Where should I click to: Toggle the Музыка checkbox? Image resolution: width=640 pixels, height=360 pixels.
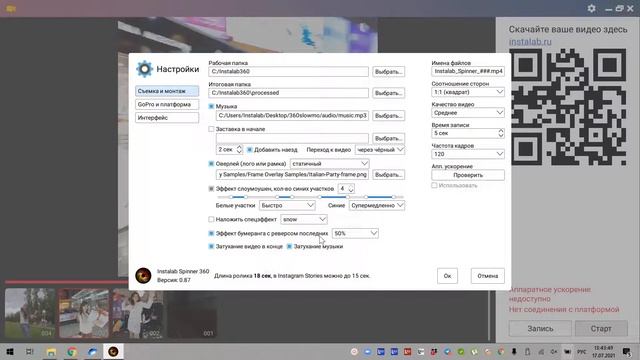pyautogui.click(x=211, y=107)
